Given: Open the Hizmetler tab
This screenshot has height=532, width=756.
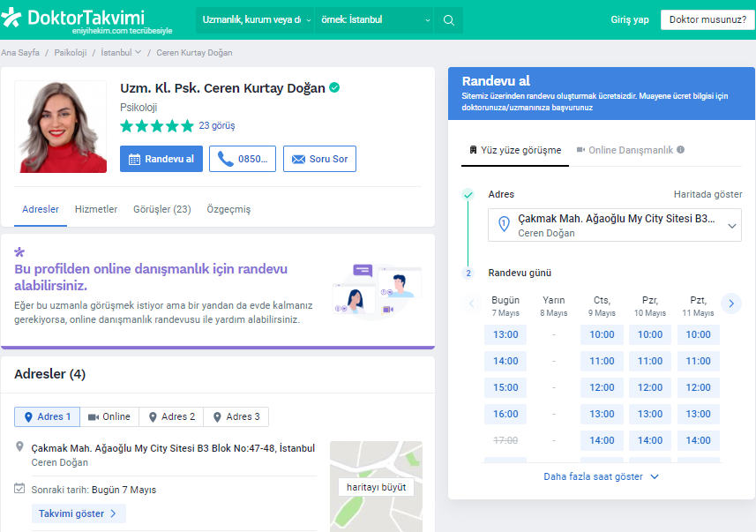Looking at the screenshot, I should (96, 209).
